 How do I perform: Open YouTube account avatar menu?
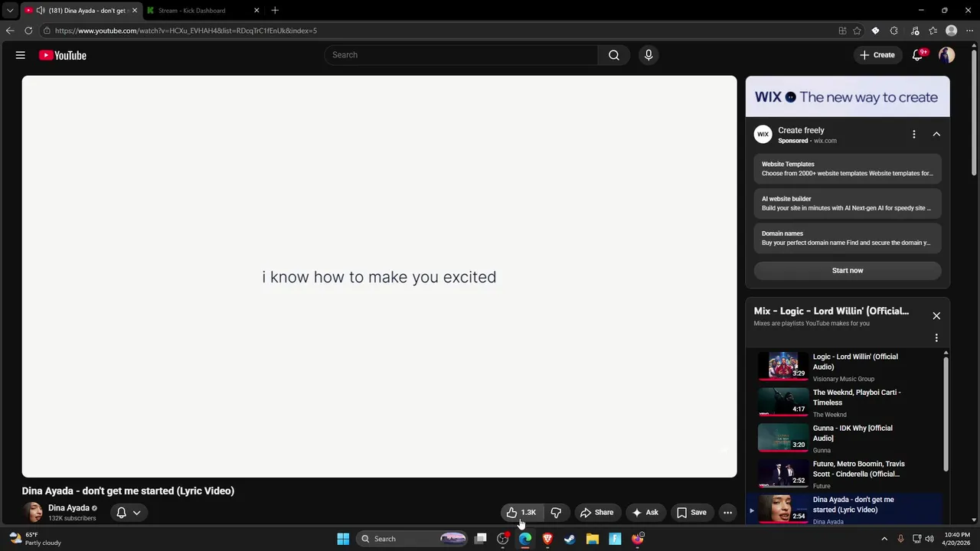coord(947,55)
